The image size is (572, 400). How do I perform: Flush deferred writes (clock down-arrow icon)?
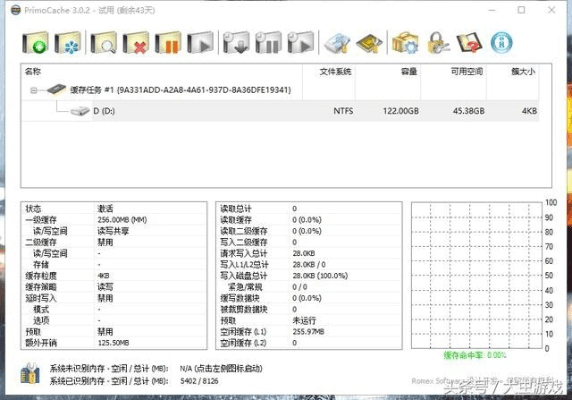236,43
